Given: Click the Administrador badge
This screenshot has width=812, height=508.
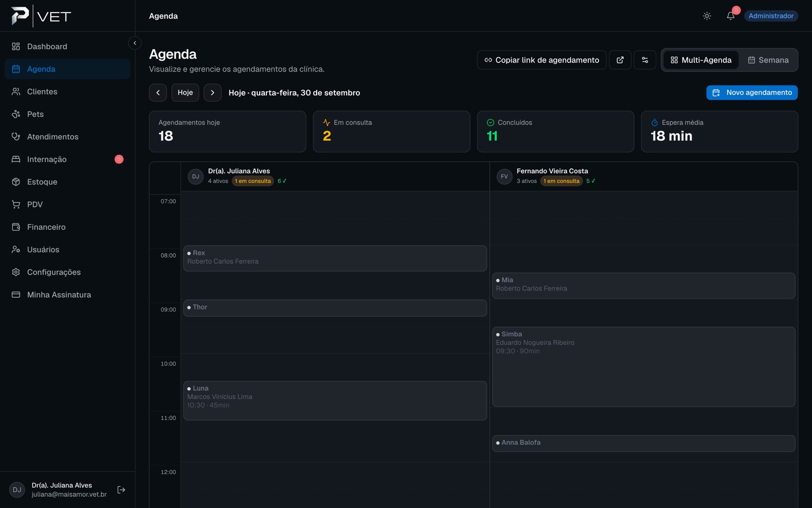Looking at the screenshot, I should (771, 16).
